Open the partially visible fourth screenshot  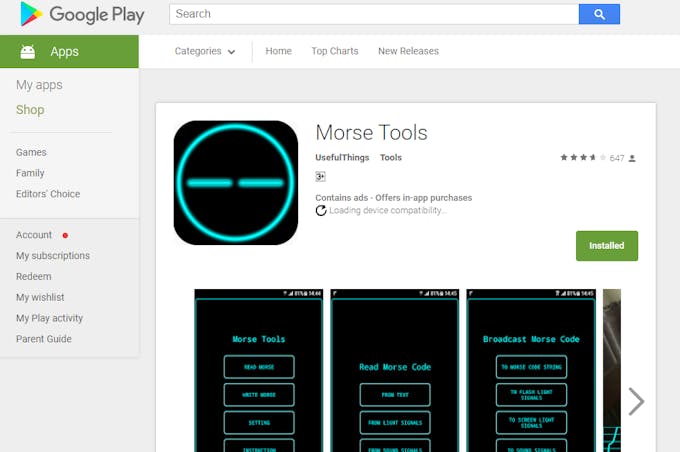point(612,370)
